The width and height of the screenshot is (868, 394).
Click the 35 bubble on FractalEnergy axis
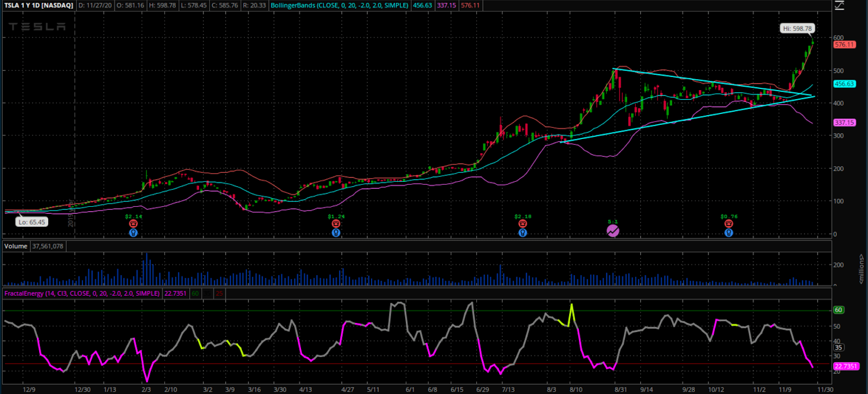tap(839, 347)
